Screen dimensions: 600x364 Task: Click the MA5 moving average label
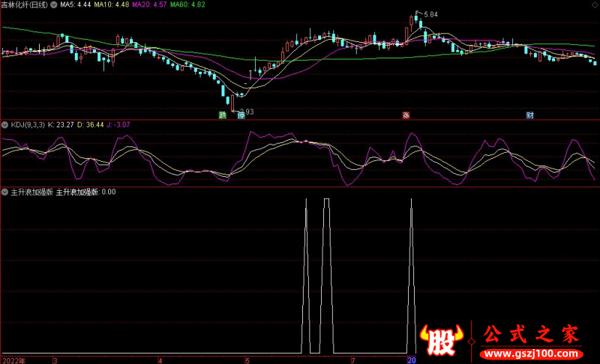75,4
